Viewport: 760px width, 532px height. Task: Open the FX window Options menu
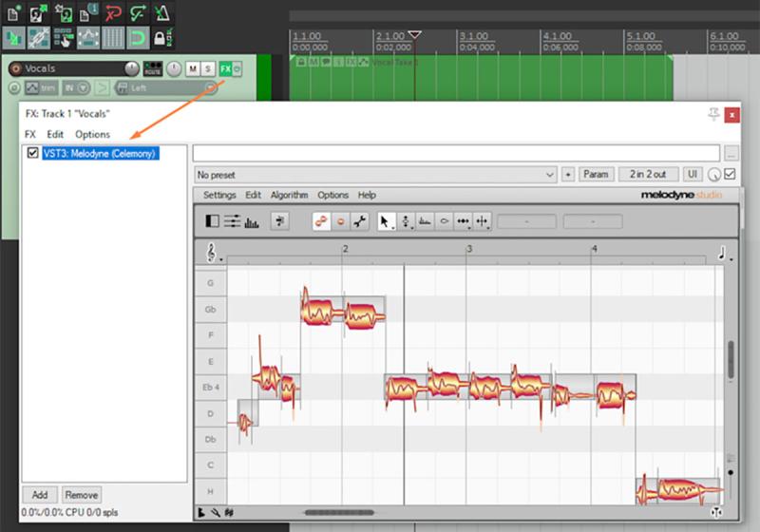pos(92,134)
